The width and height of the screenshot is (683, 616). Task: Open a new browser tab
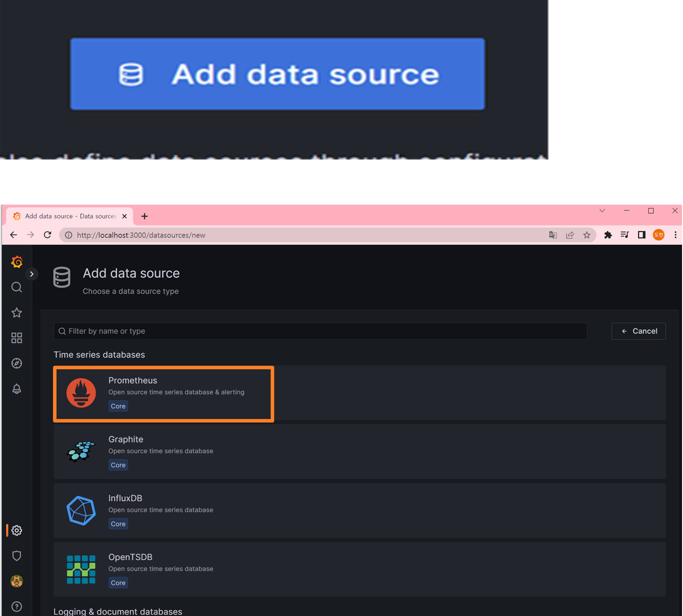point(144,216)
